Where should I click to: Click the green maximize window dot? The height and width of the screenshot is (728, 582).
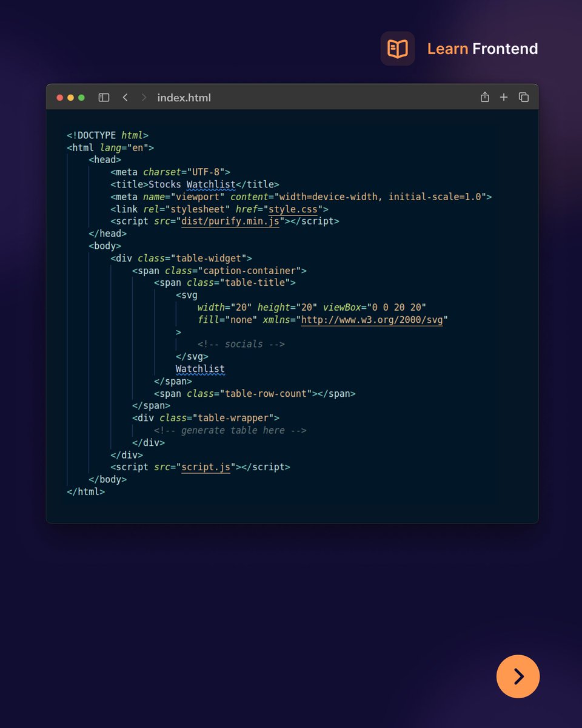tap(81, 98)
